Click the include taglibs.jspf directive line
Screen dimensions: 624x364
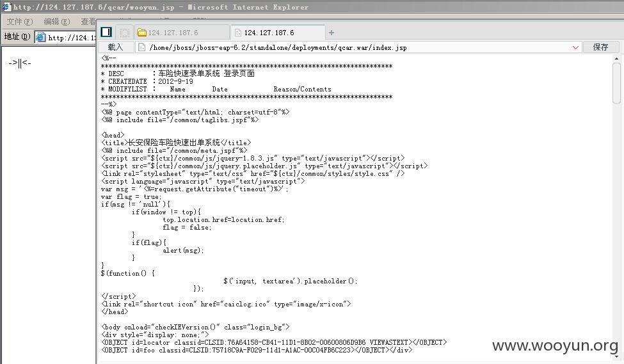(x=180, y=120)
